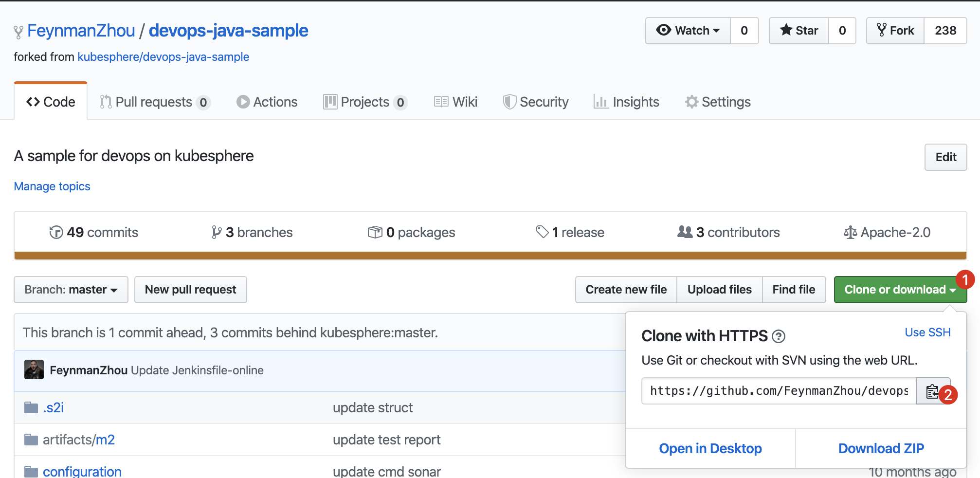View 1 release
Viewport: 980px width, 478px height.
click(570, 232)
